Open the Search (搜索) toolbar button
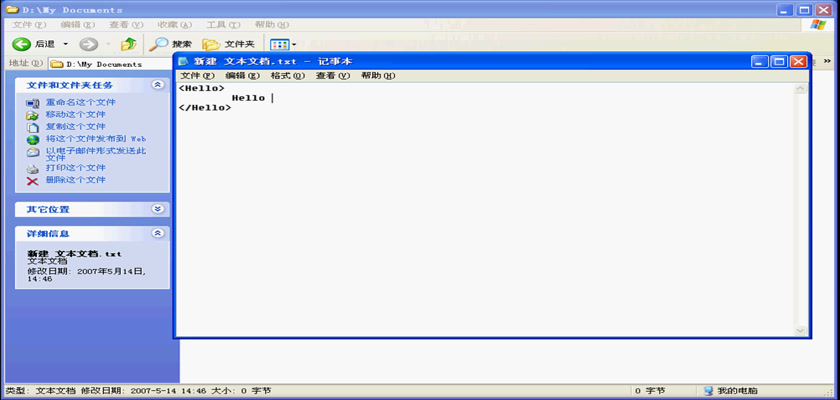Image resolution: width=840 pixels, height=400 pixels. pos(170,44)
